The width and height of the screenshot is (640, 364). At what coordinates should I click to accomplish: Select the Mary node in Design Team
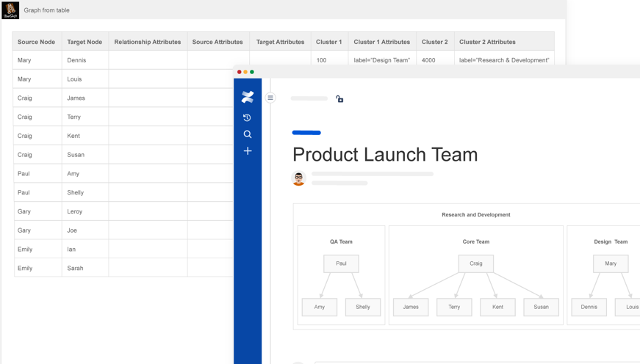point(611,263)
